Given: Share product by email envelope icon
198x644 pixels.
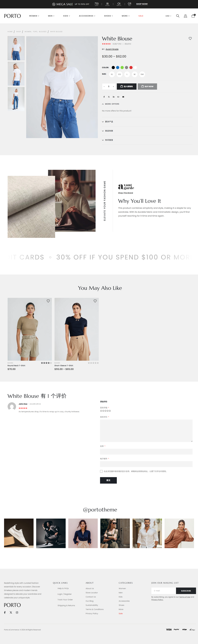Looking at the screenshot, I should [123, 97].
